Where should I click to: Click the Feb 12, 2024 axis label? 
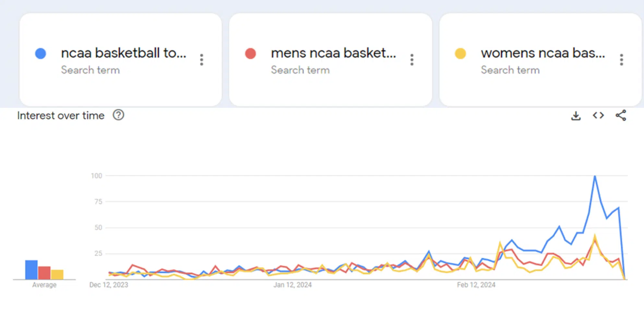click(476, 285)
